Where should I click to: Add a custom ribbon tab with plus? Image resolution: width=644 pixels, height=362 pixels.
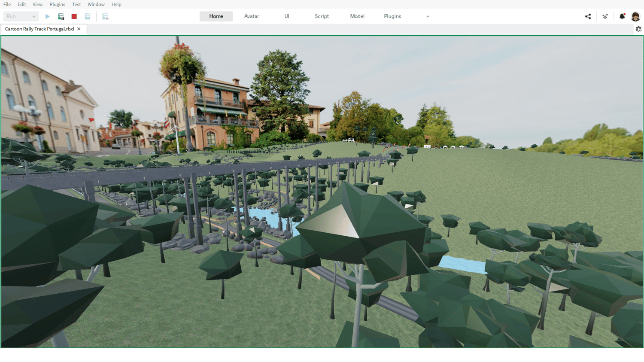[428, 16]
